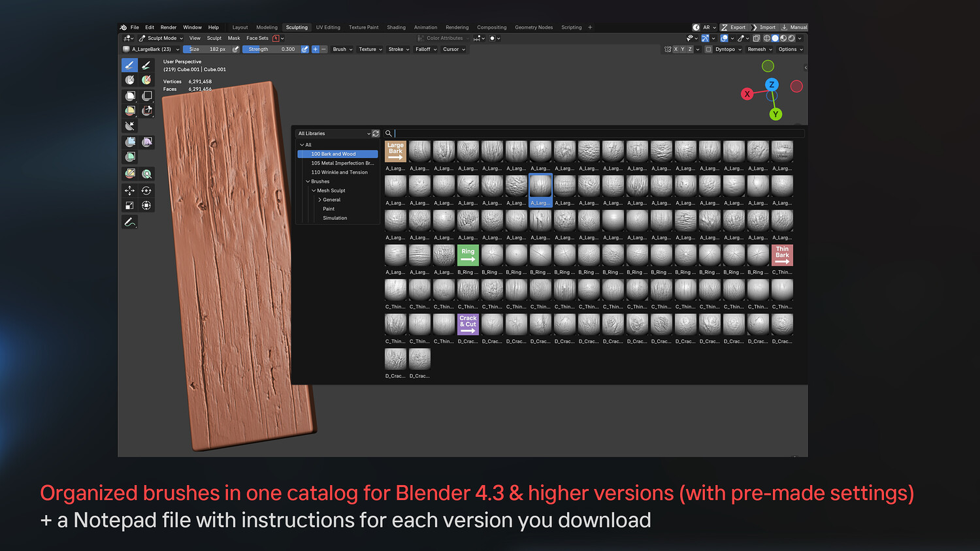Switch to the Texture Paint workspace tab

[363, 27]
